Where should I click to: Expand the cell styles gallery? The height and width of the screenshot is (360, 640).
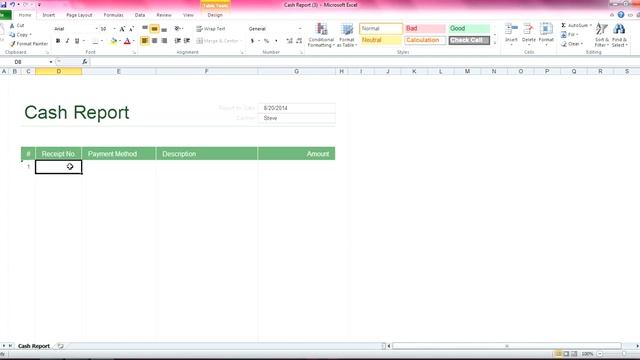pyautogui.click(x=495, y=43)
